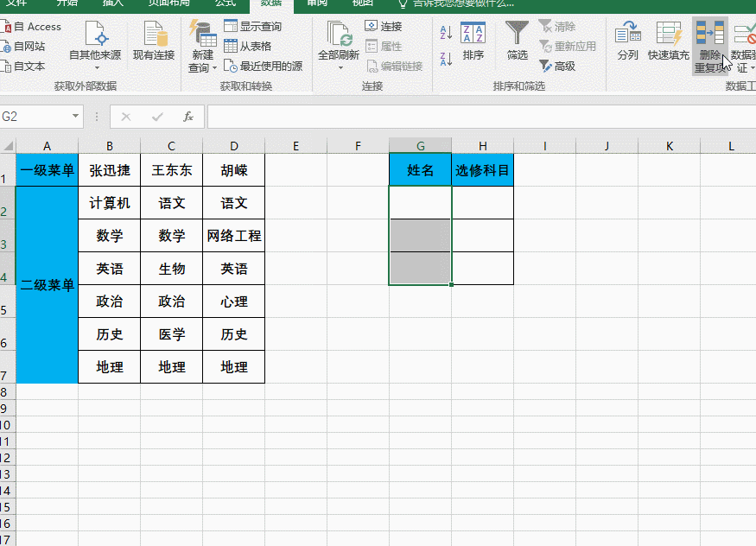
Task: Click cell containing 张迅捷
Action: pyautogui.click(x=110, y=170)
